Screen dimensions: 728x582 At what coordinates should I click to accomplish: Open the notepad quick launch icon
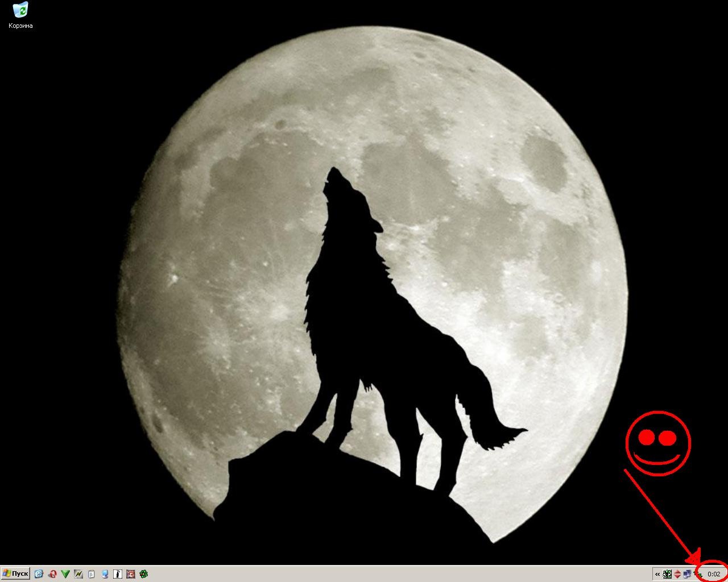pyautogui.click(x=92, y=574)
